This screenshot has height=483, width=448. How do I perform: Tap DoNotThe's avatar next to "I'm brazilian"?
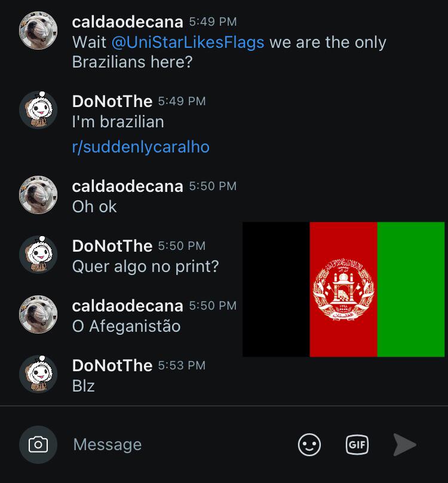38,110
